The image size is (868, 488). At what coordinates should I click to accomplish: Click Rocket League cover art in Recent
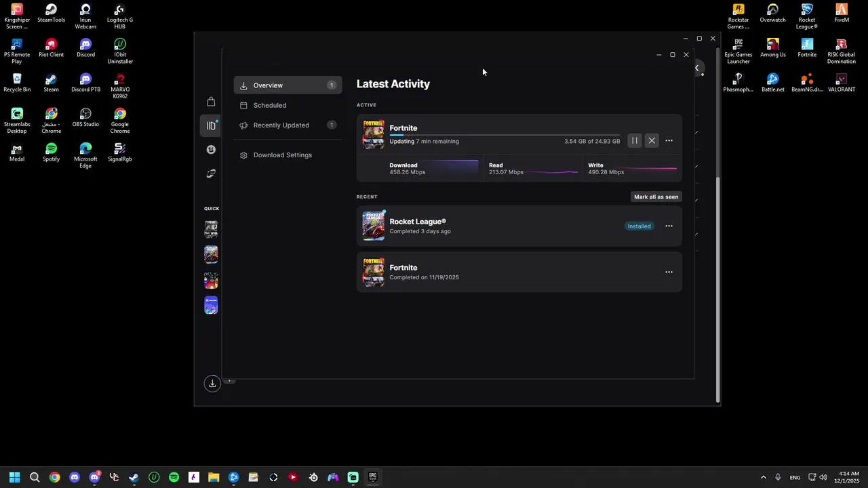[373, 226]
